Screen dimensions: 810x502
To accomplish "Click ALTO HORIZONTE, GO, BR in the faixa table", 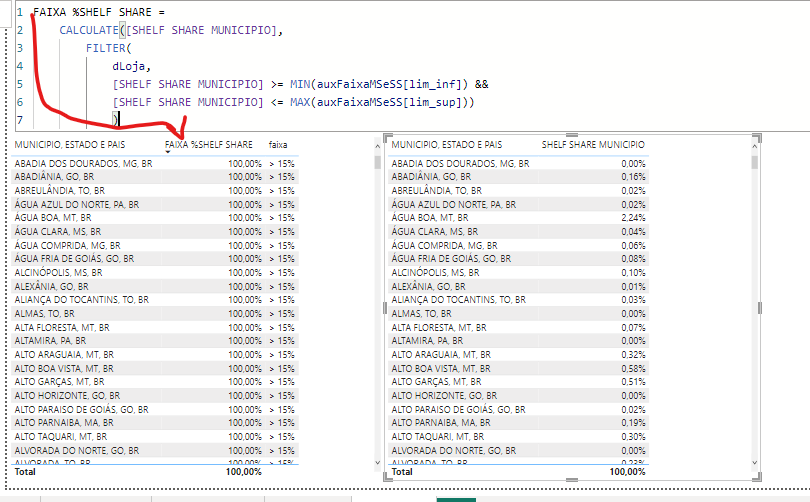I will (67, 396).
